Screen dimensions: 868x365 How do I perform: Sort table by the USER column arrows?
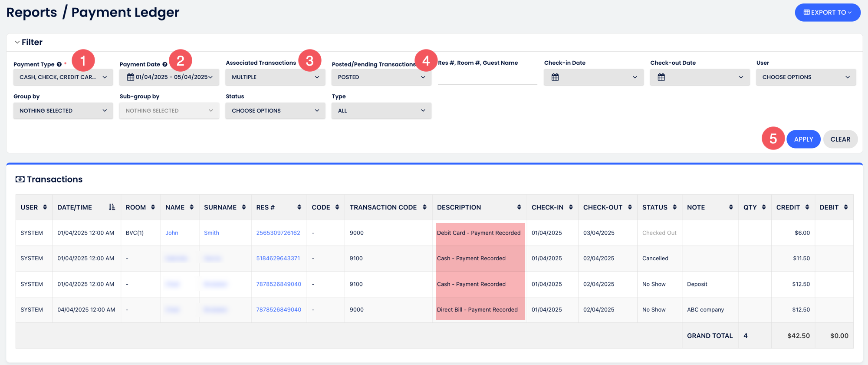click(45, 207)
